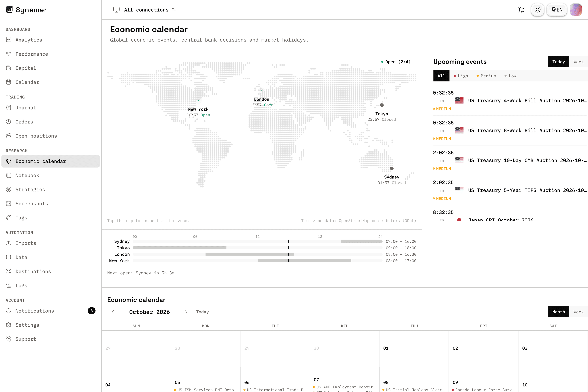
Task: Open US ISM Services PMI event on 05
Action: pyautogui.click(x=205, y=390)
